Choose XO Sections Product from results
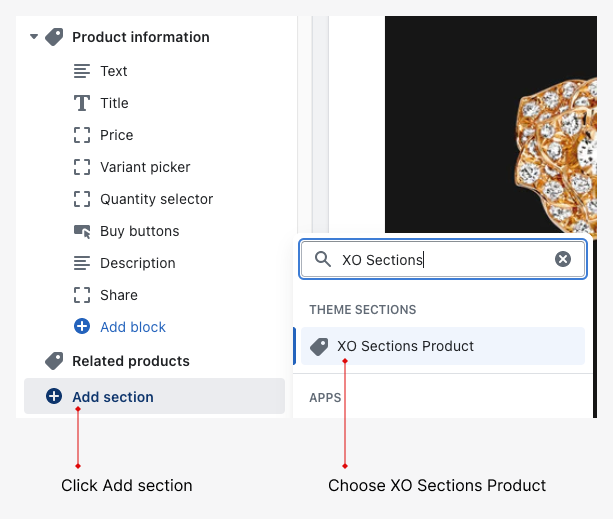Viewport: 613px width, 519px height. [405, 346]
